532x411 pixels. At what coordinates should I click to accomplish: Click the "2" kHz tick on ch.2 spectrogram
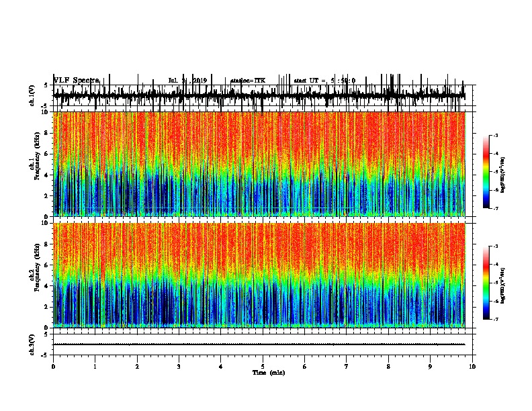point(47,307)
